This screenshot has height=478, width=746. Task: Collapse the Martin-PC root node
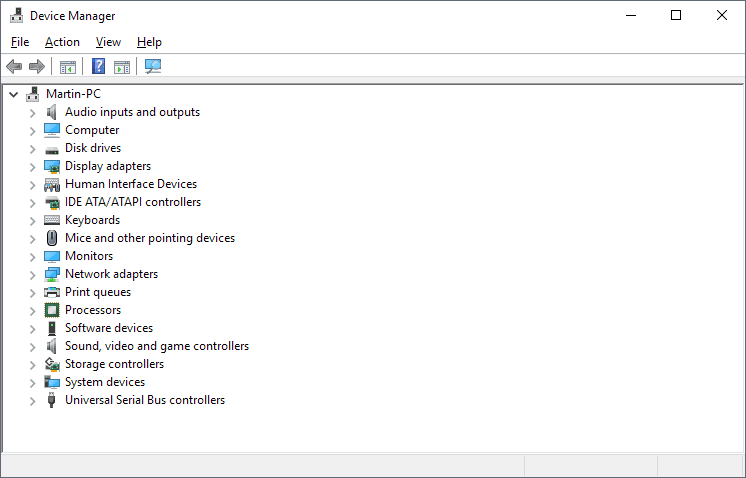click(13, 94)
